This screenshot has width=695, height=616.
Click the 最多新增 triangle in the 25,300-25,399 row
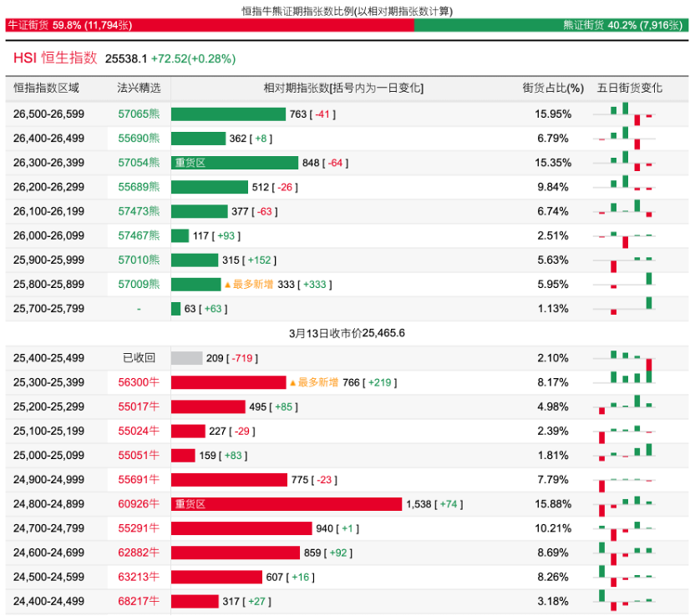click(293, 382)
